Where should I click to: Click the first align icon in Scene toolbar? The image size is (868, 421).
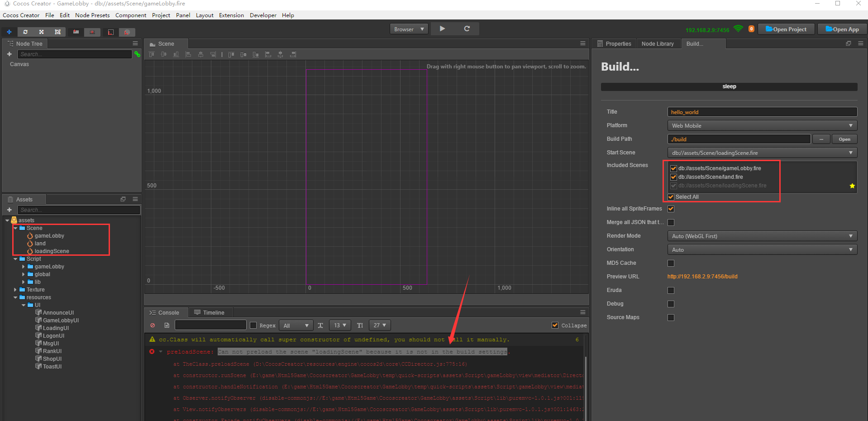coord(152,54)
